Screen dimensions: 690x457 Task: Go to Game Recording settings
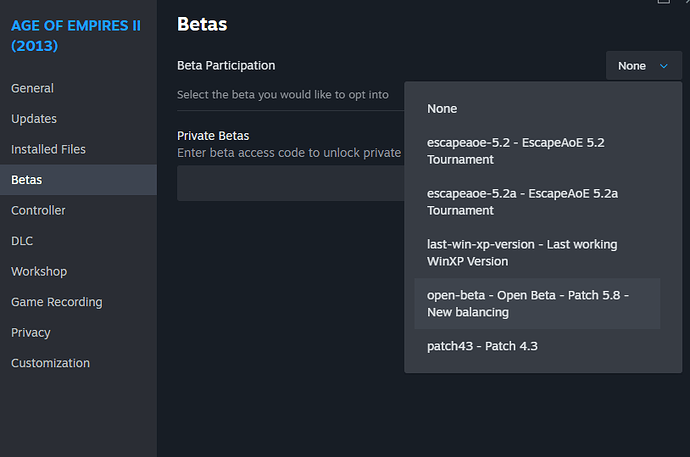78,302
